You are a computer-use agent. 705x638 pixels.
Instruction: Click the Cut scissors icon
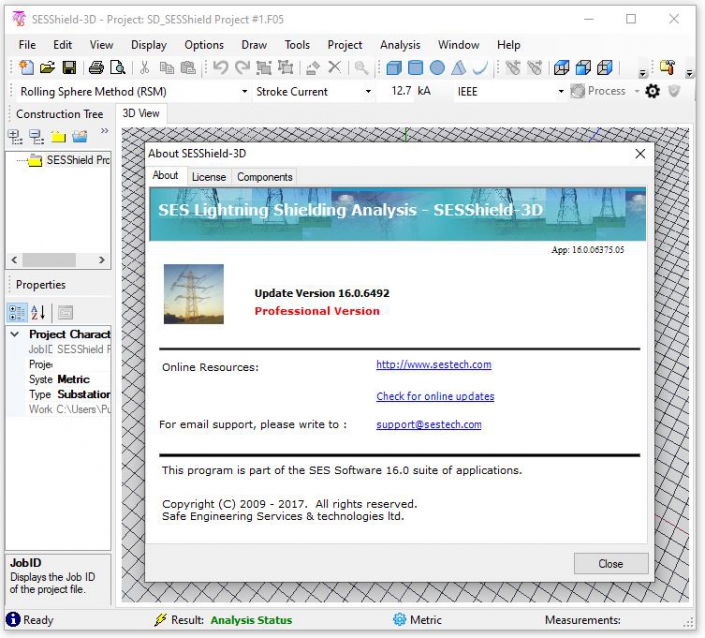(x=144, y=67)
